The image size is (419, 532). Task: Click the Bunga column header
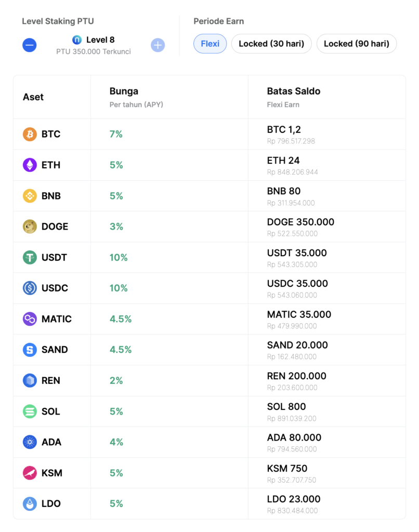pyautogui.click(x=124, y=91)
